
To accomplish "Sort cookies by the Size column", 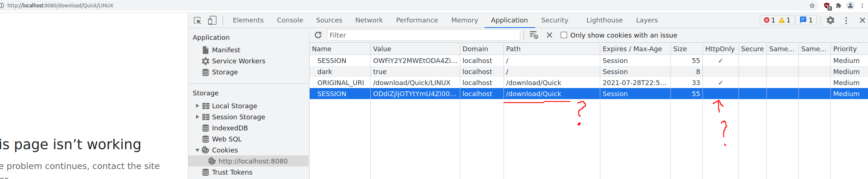I will [x=687, y=49].
